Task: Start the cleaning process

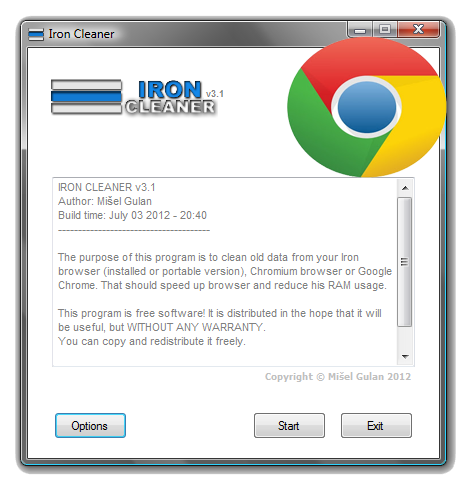Action: (x=289, y=425)
